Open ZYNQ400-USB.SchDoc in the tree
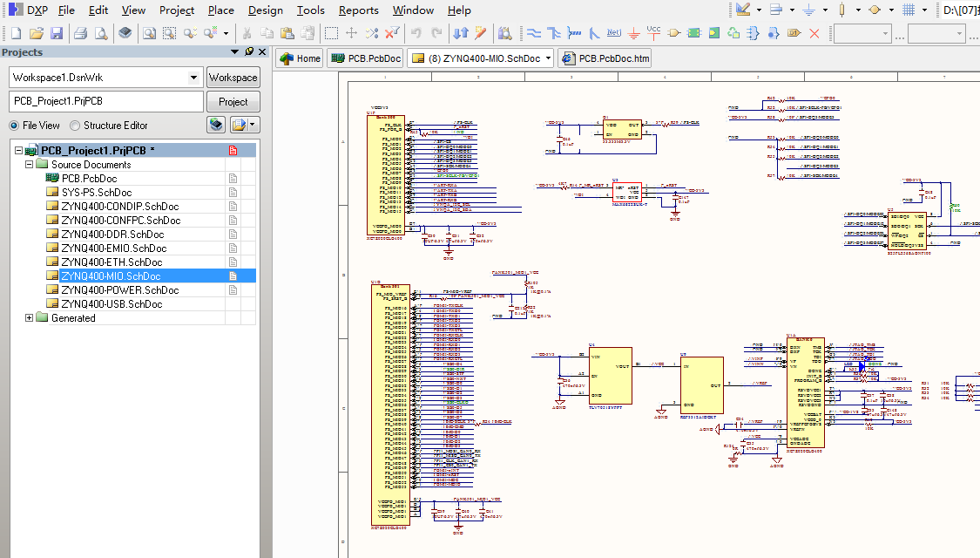 (x=112, y=304)
